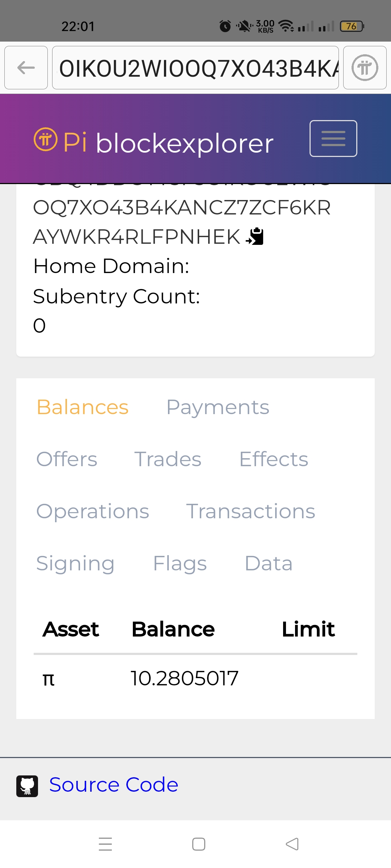Viewport: 391px width, 868px height.
Task: Focus the address search input field
Action: tap(195, 68)
